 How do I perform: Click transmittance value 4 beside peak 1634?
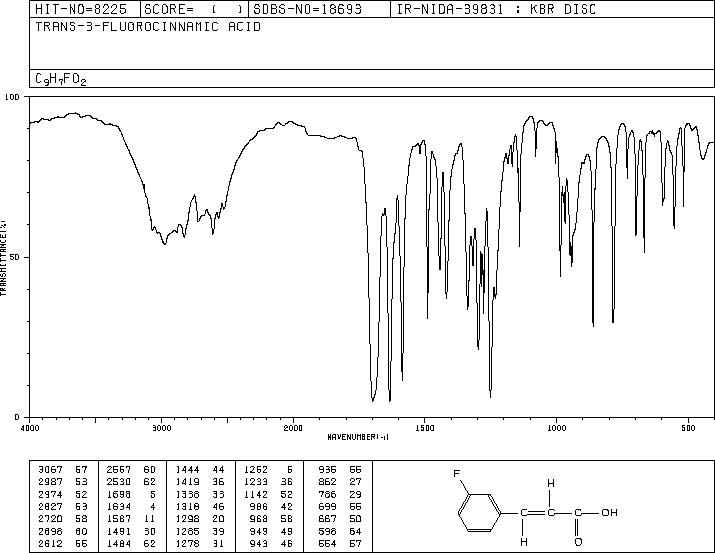tap(153, 506)
